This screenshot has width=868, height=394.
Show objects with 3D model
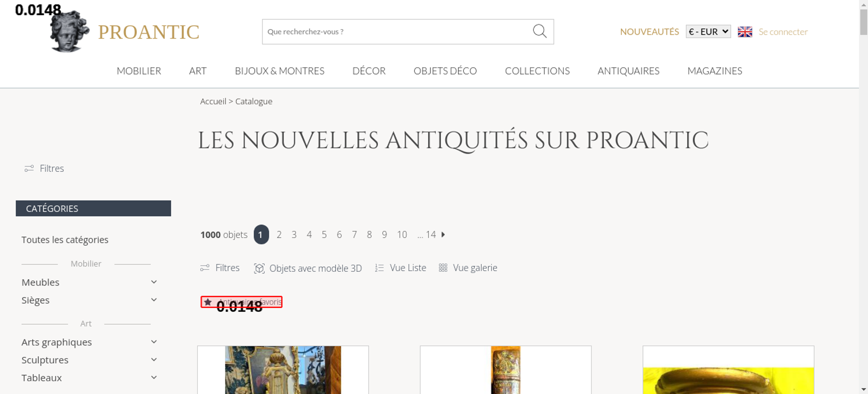pos(308,268)
